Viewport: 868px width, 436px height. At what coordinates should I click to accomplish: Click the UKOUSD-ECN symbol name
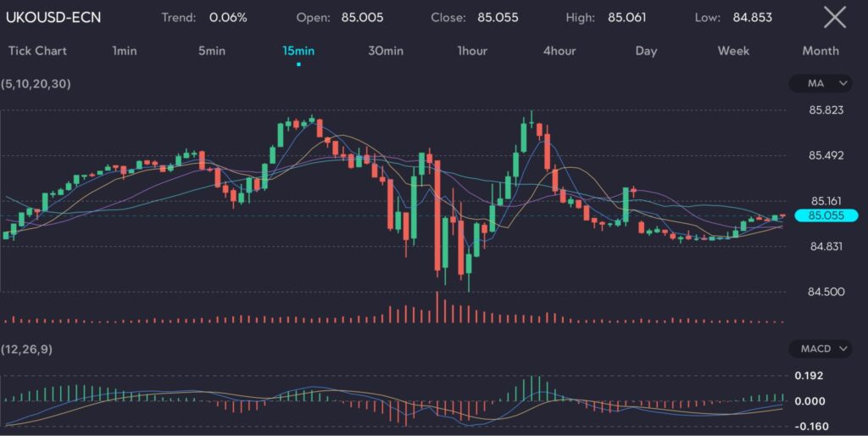(x=53, y=17)
